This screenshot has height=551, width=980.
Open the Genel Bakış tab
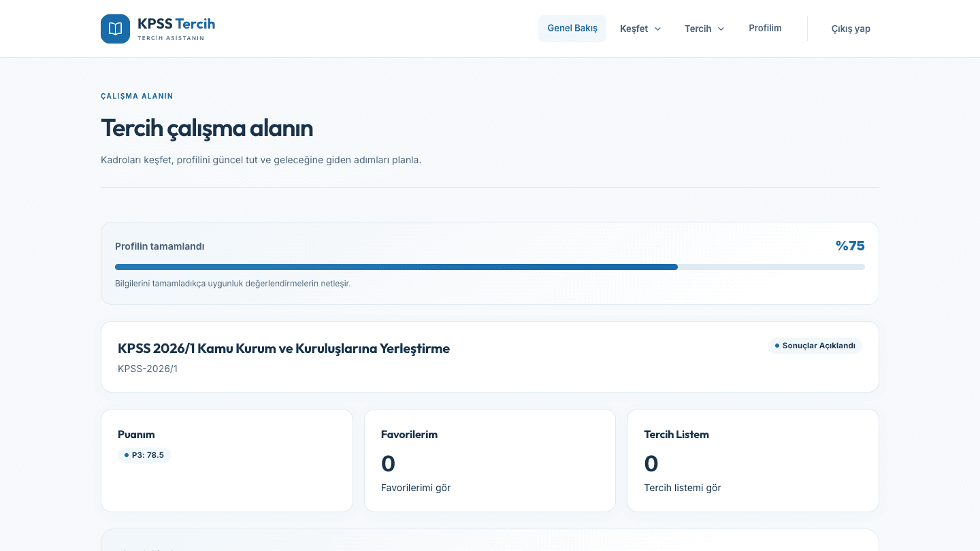coord(572,29)
